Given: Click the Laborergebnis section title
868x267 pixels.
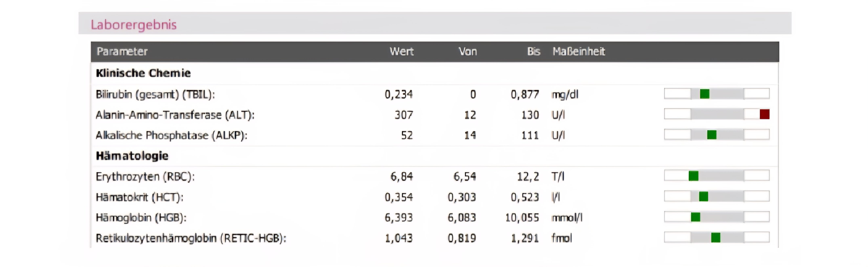Looking at the screenshot, I should coord(133,25).
